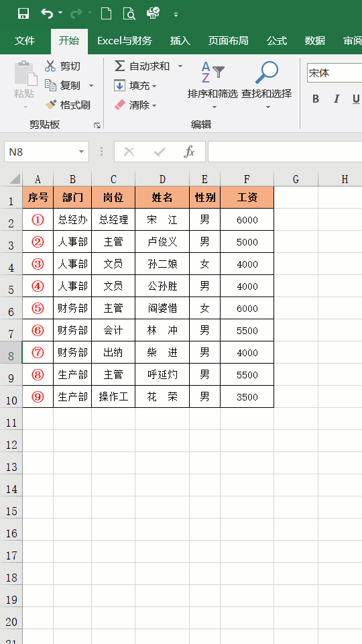This screenshot has width=362, height=644.
Task: Select the 格式刷 format painter
Action: point(67,105)
